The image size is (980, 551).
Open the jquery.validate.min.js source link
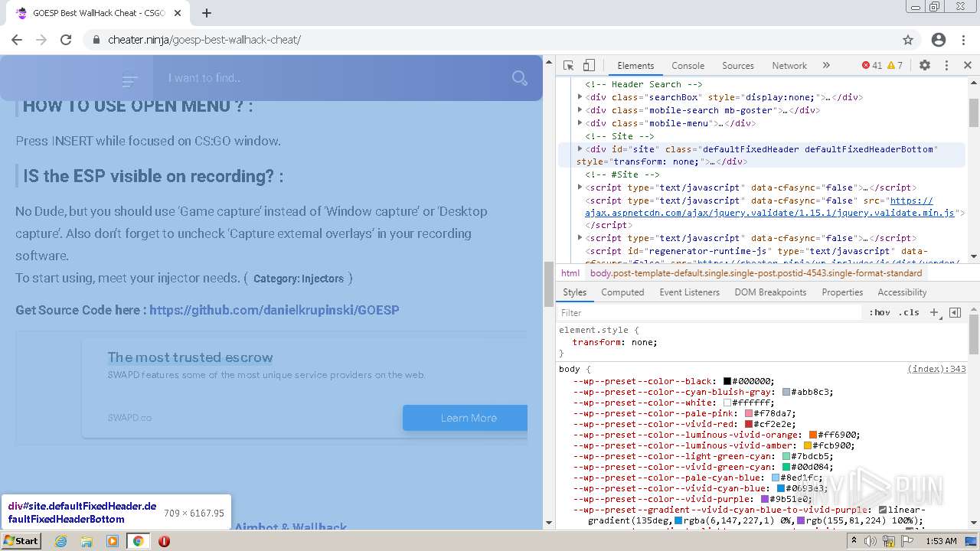click(769, 213)
